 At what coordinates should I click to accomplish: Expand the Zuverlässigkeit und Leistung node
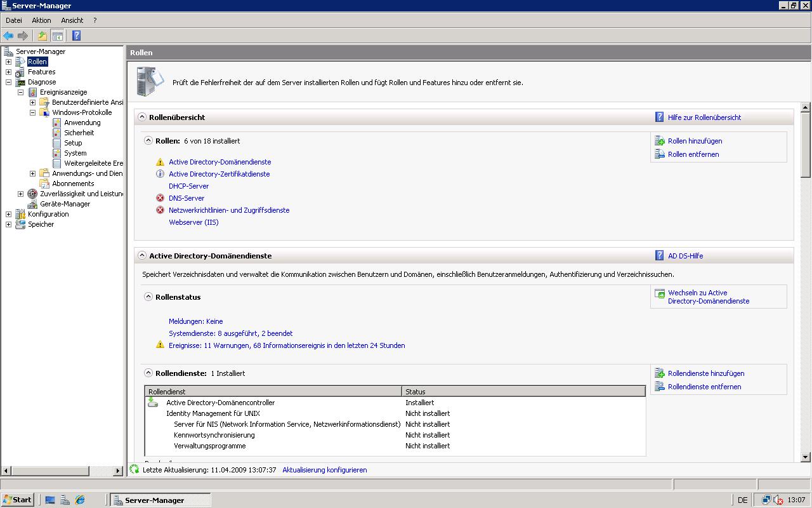tap(20, 194)
